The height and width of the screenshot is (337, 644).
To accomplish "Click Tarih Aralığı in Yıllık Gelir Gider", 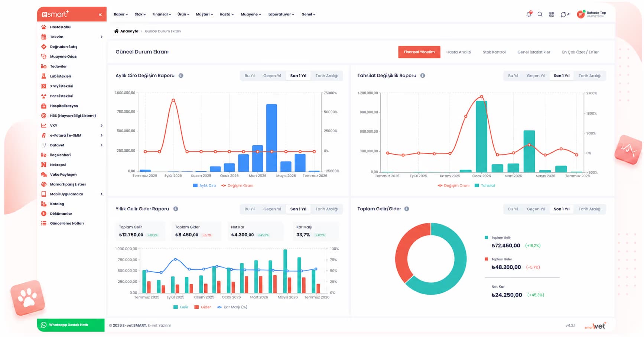I will [x=327, y=209].
